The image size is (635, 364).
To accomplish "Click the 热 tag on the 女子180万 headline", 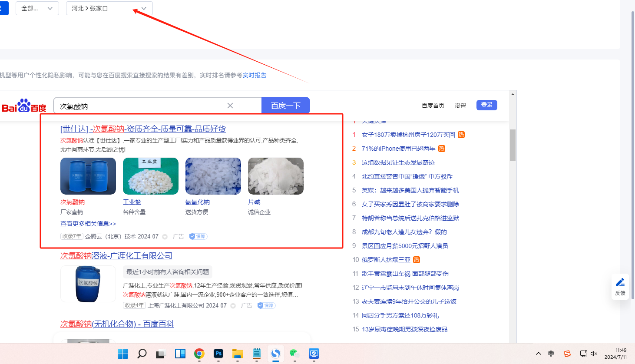I will click(x=461, y=135).
